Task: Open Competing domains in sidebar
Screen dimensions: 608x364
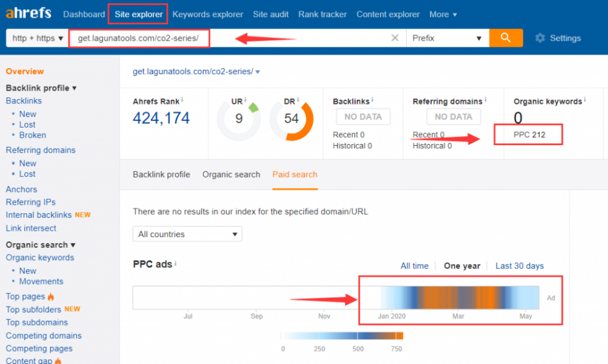Action: 43,335
